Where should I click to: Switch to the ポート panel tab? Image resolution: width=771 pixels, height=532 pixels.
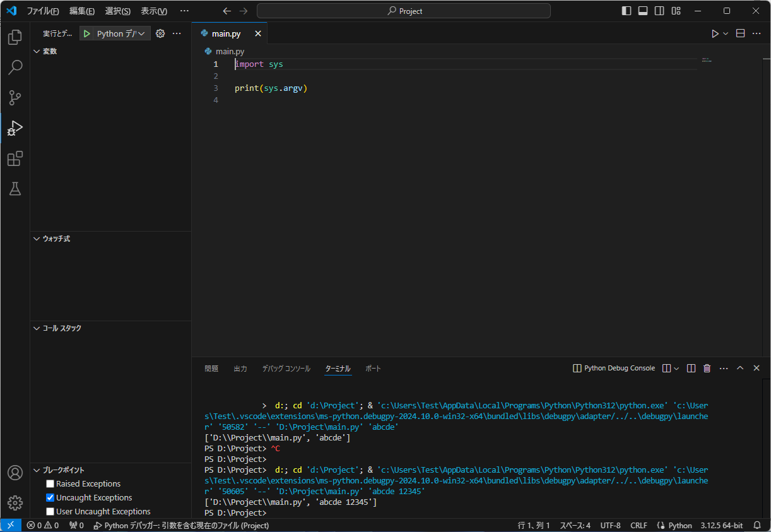pyautogui.click(x=374, y=368)
